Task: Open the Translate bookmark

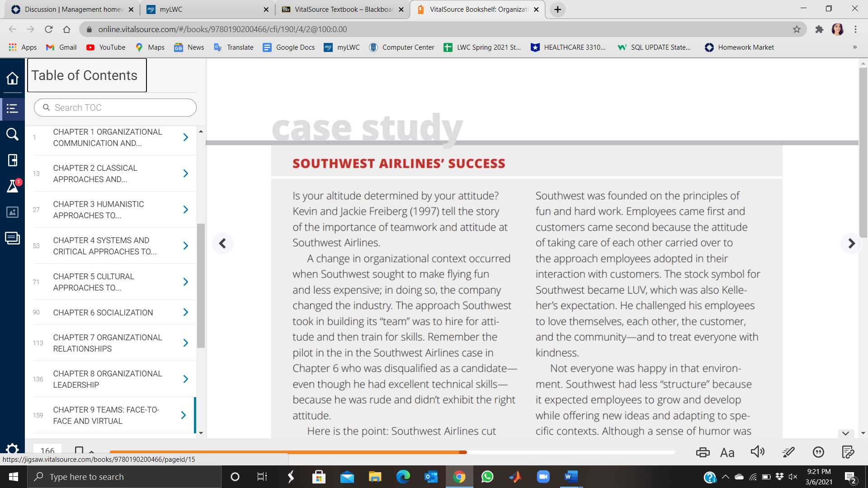Action: tap(234, 47)
